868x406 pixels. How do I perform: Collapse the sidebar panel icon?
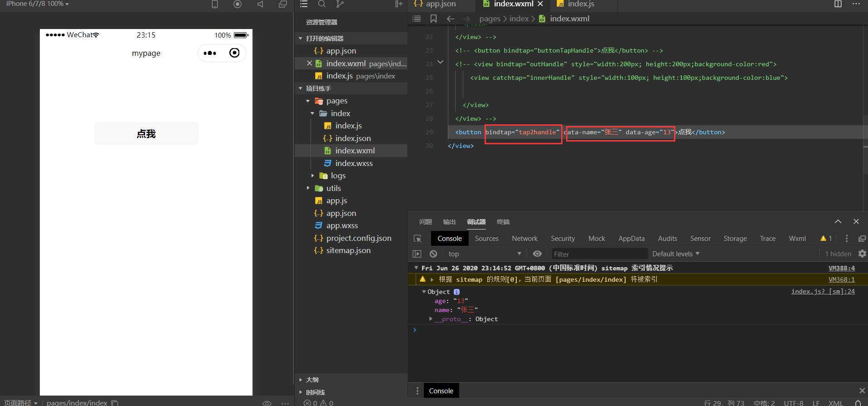(x=399, y=4)
